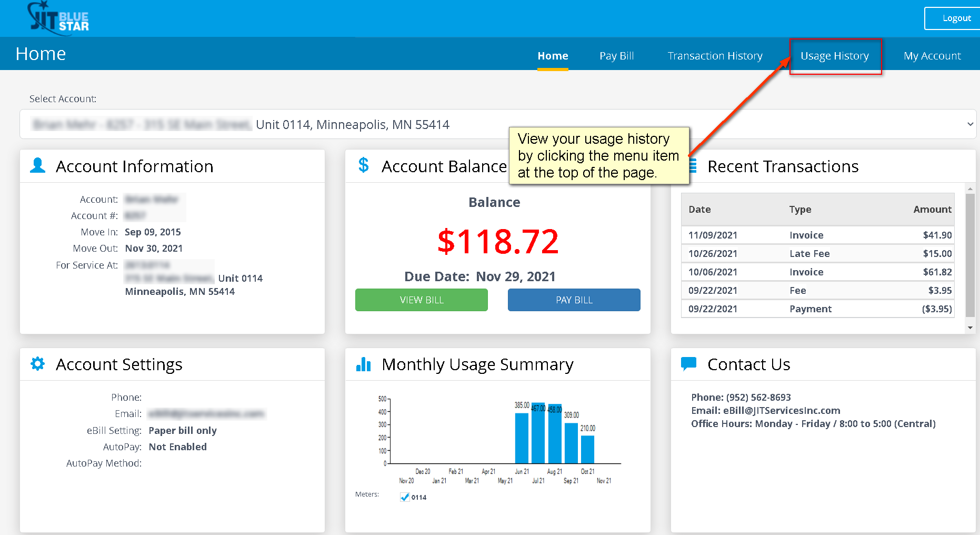Open the Select Account dropdown
This screenshot has height=535, width=980.
coord(497,124)
